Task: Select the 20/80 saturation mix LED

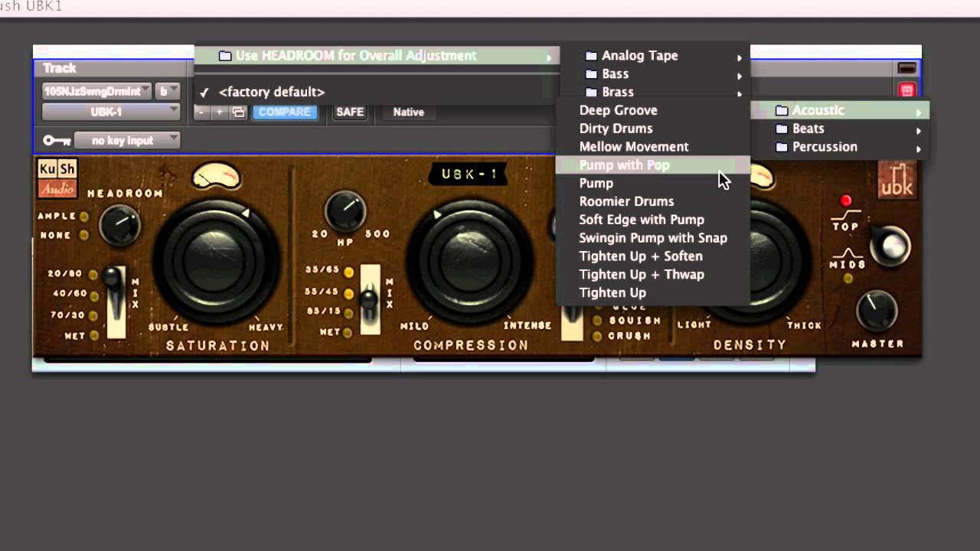Action: click(x=93, y=275)
